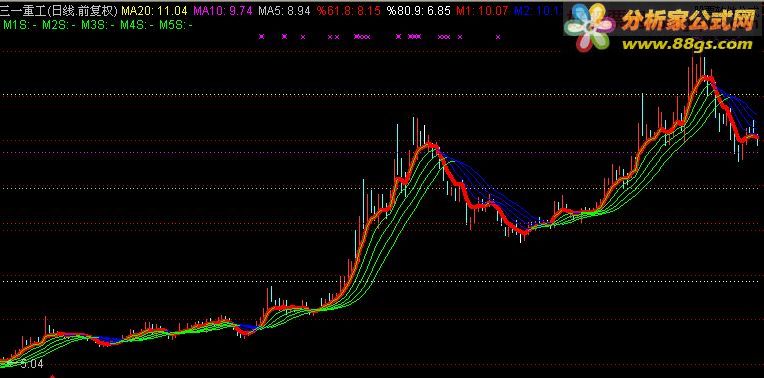Image resolution: width=764 pixels, height=378 pixels.
Task: Click the leftmost magenta x signal marker
Action: click(262, 37)
